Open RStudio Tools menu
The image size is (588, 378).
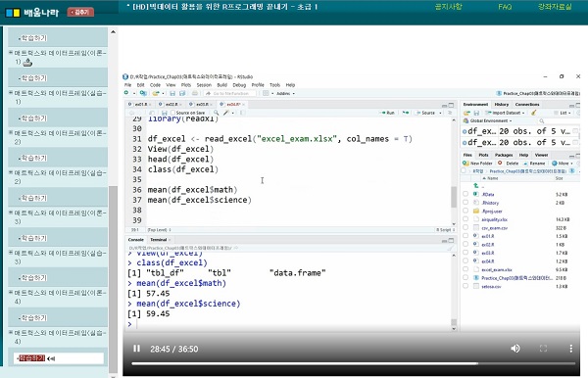pyautogui.click(x=274, y=85)
